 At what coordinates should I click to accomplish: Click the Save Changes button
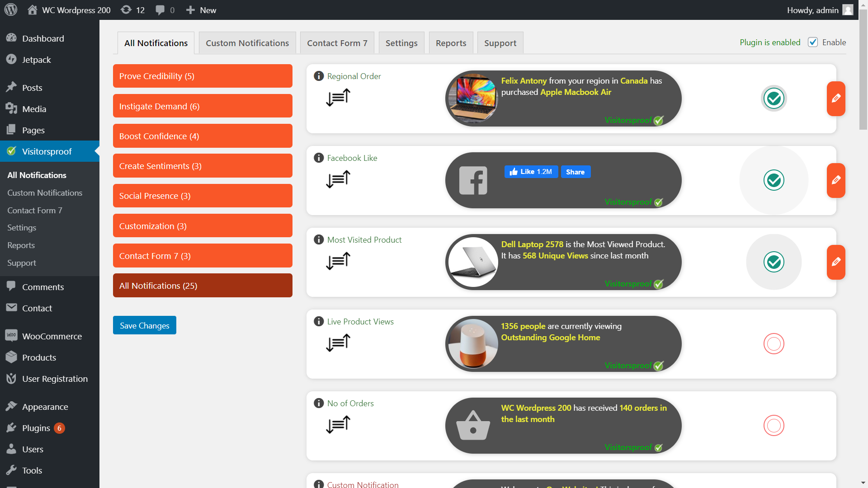[145, 325]
